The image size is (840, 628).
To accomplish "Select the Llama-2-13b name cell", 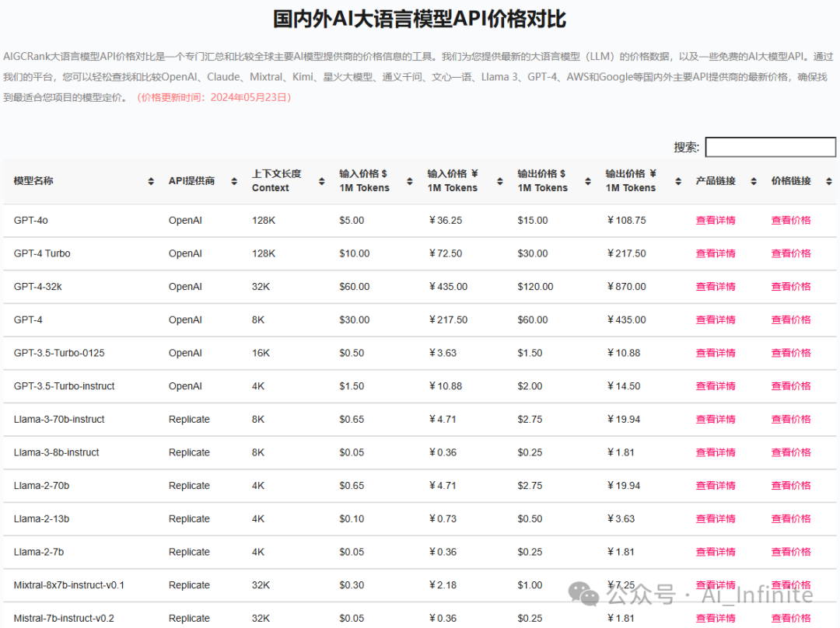I will click(x=41, y=518).
